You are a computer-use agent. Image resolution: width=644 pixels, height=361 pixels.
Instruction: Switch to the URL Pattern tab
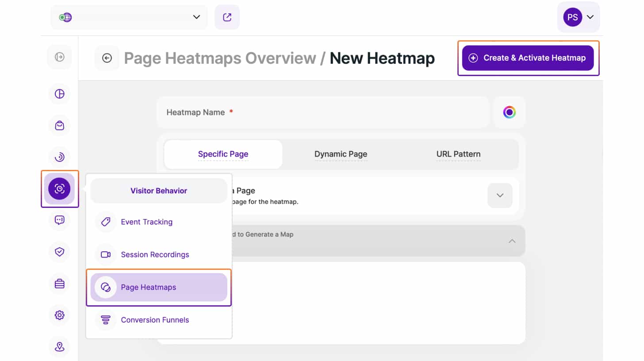(458, 154)
